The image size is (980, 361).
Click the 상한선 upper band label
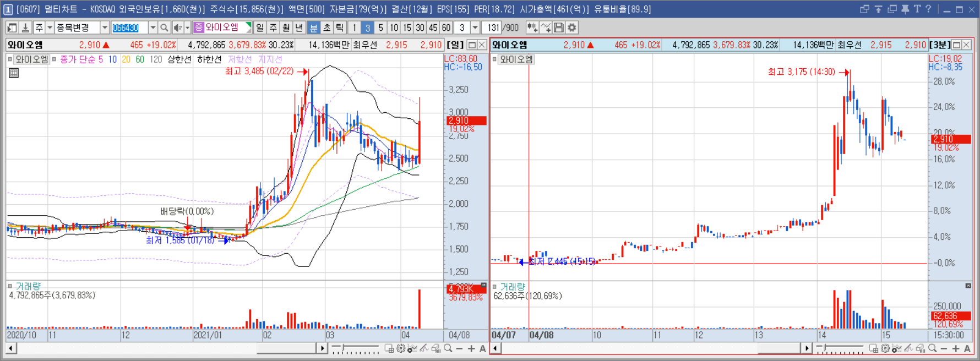point(179,59)
